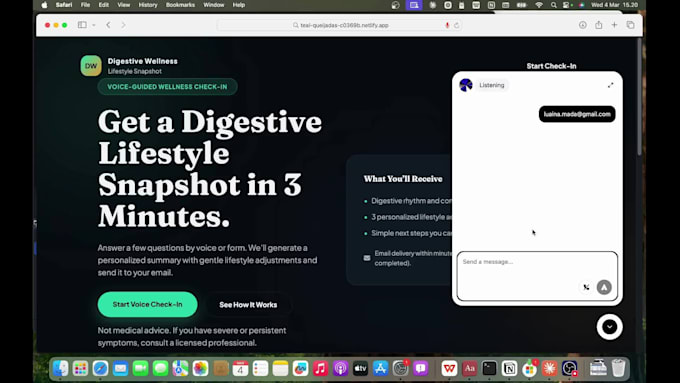Open System Settings from the dock
The height and width of the screenshot is (383, 680).
tap(400, 368)
